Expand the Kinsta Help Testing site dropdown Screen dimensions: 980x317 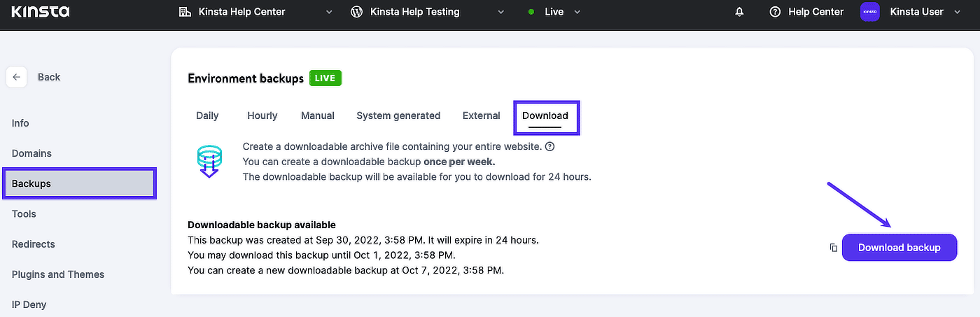pos(500,12)
